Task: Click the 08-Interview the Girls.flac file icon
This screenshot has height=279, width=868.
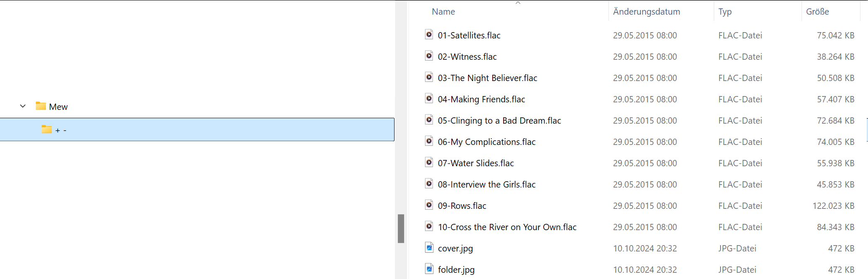Action: pyautogui.click(x=429, y=184)
